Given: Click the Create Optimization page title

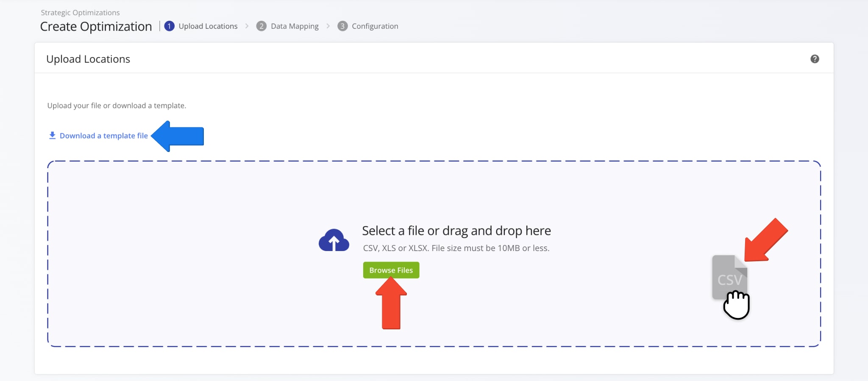Looking at the screenshot, I should (x=95, y=26).
